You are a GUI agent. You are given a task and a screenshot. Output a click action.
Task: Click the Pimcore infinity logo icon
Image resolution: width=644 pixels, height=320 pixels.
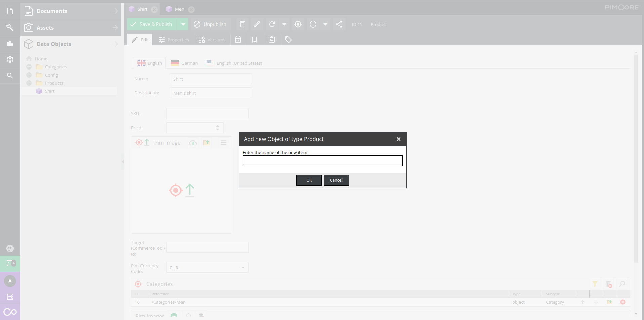pyautogui.click(x=10, y=312)
